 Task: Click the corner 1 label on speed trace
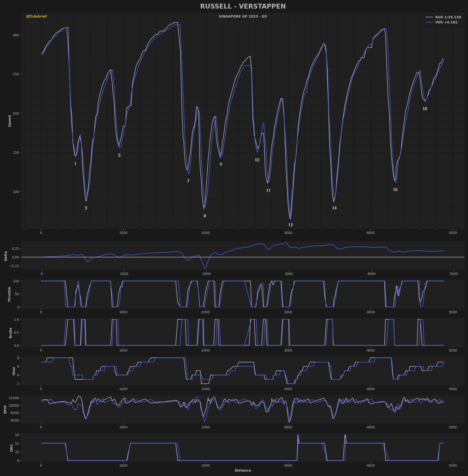point(75,164)
